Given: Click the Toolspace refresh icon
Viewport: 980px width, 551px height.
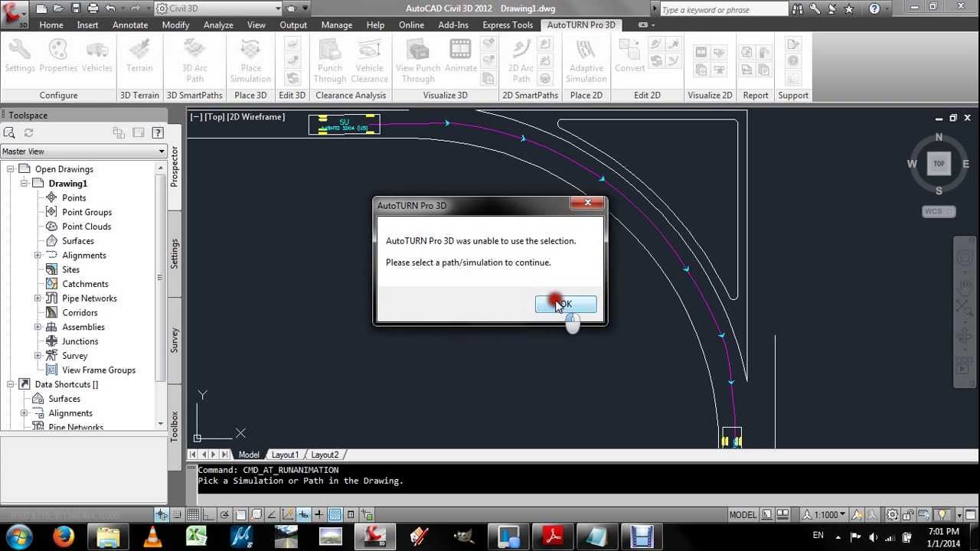Looking at the screenshot, I should tap(28, 132).
